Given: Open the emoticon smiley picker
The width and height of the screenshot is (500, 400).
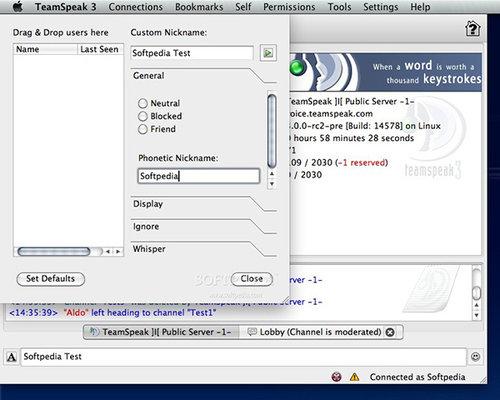Looking at the screenshot, I should coord(476,357).
